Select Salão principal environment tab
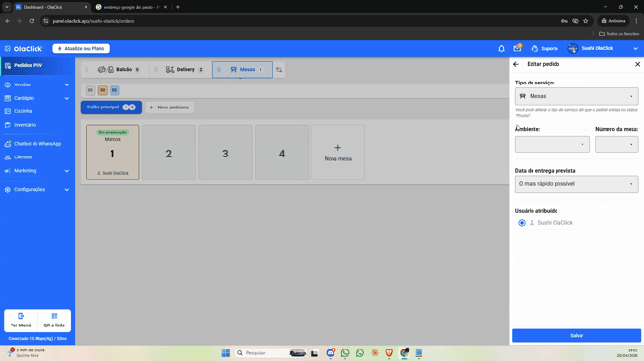 [x=111, y=108]
